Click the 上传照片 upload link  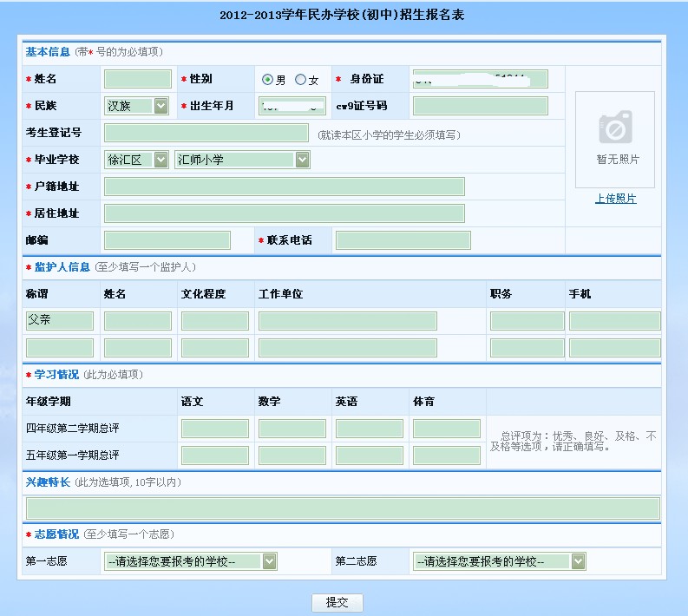pyautogui.click(x=615, y=199)
